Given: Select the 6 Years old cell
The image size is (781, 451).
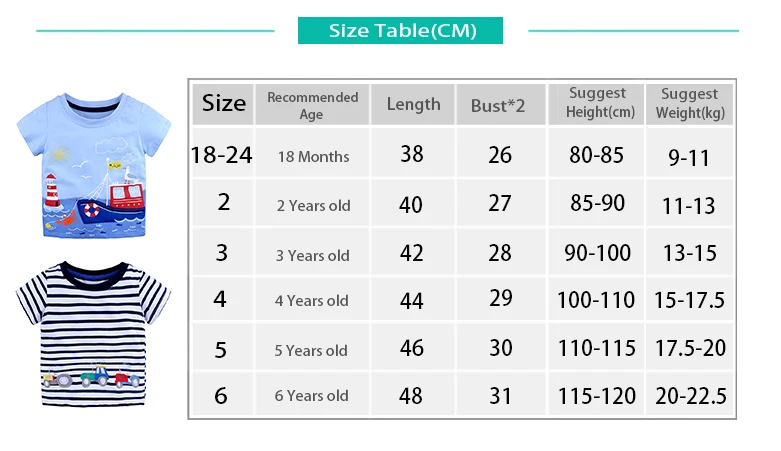Looking at the screenshot, I should 312,395.
